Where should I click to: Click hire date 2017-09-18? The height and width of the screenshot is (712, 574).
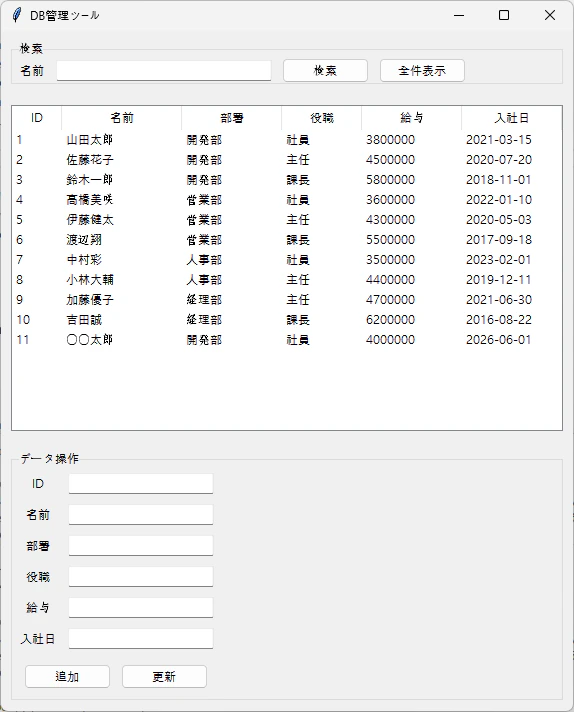pos(499,240)
